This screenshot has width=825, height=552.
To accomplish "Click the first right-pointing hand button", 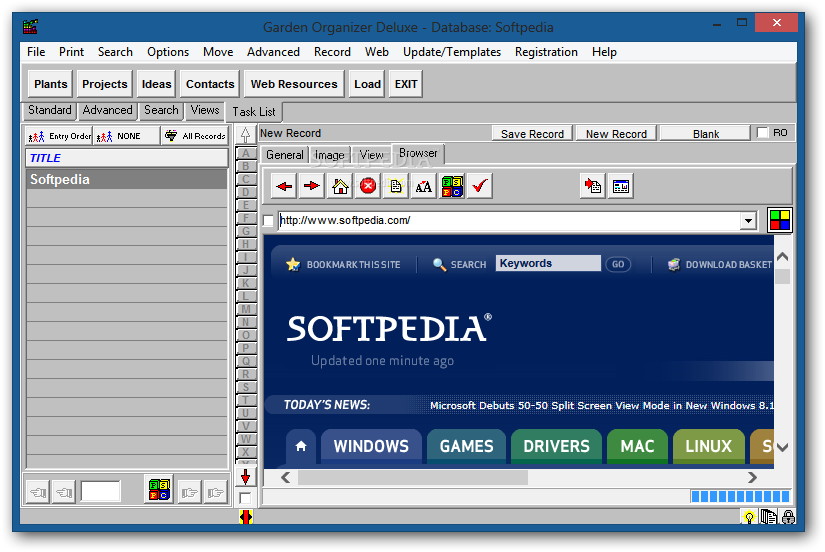I will 189,493.
